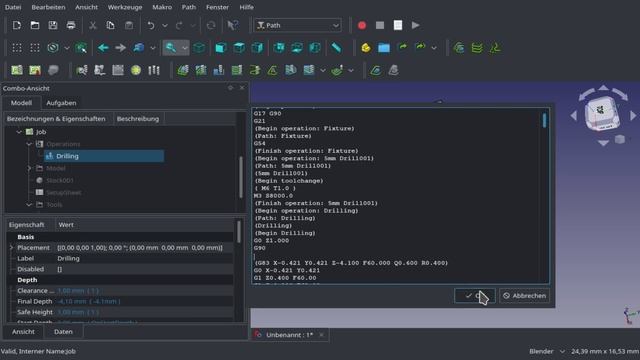
Task: Open the Path menu
Action: 189,7
